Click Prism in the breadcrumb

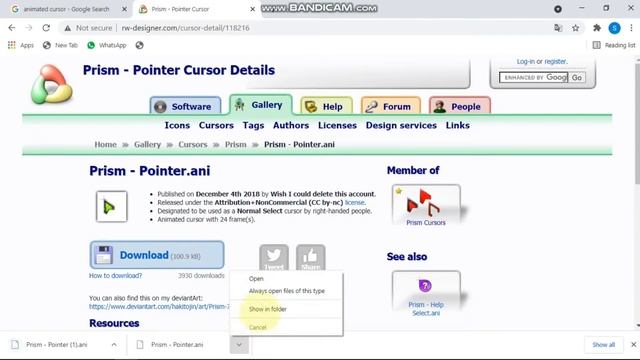tap(236, 144)
